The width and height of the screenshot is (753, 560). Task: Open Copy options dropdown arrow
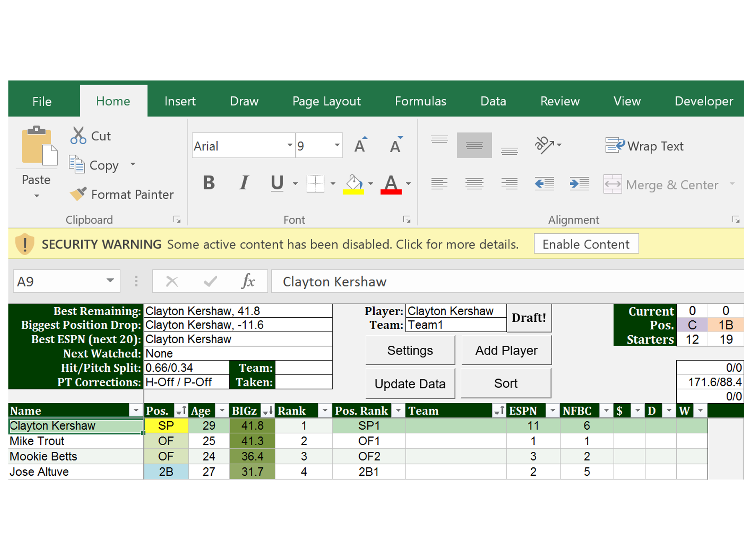coord(133,164)
